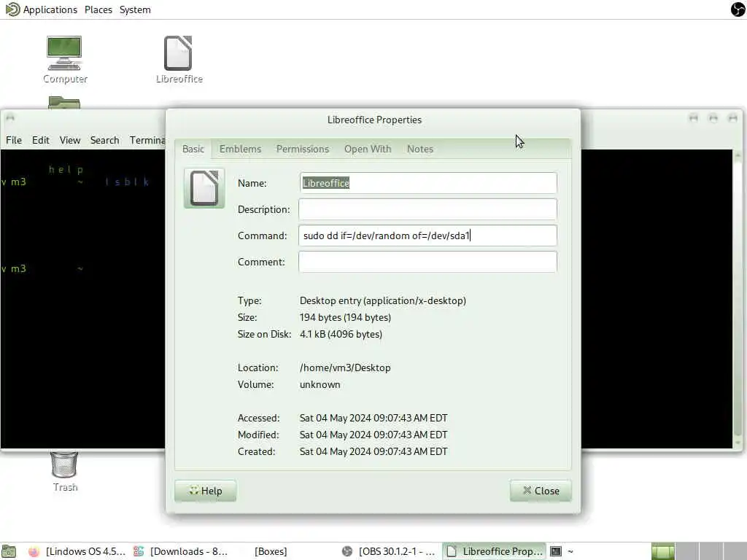
Task: Click the Help button in Properties dialog
Action: pos(205,491)
